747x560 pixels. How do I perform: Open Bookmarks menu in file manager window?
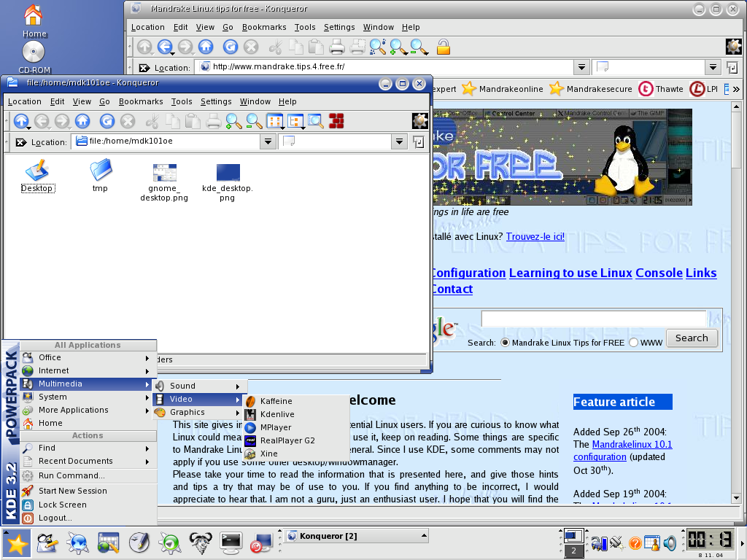pyautogui.click(x=141, y=101)
